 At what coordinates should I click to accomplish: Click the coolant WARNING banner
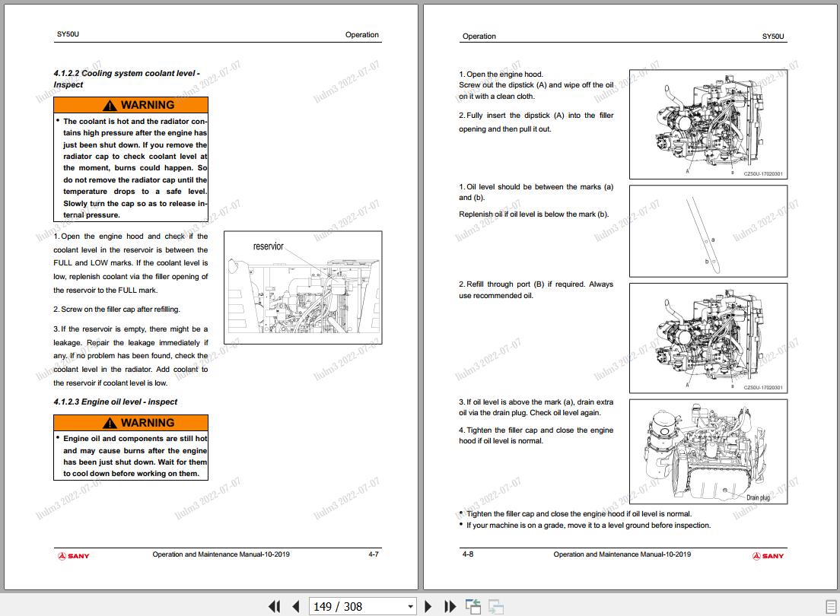point(131,105)
